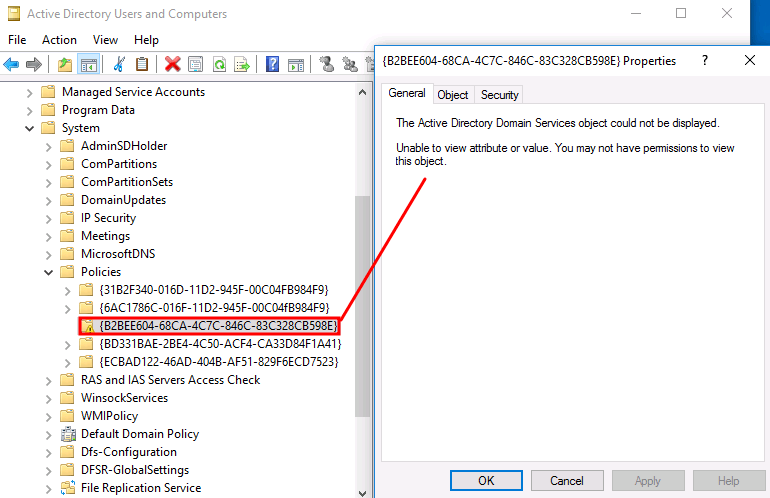This screenshot has width=770, height=498.
Task: Click the Active Directory title bar app icon
Action: coord(14,14)
